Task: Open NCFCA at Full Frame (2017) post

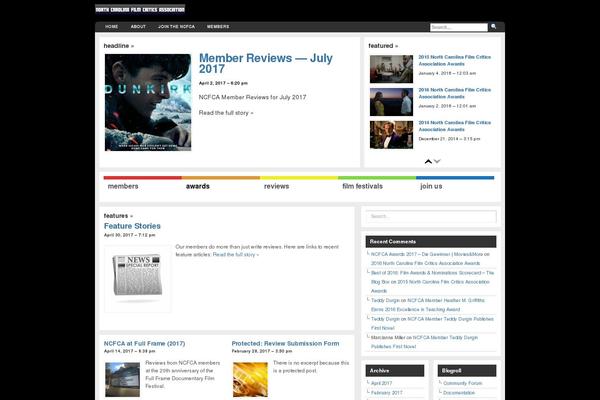Action: 144,344
